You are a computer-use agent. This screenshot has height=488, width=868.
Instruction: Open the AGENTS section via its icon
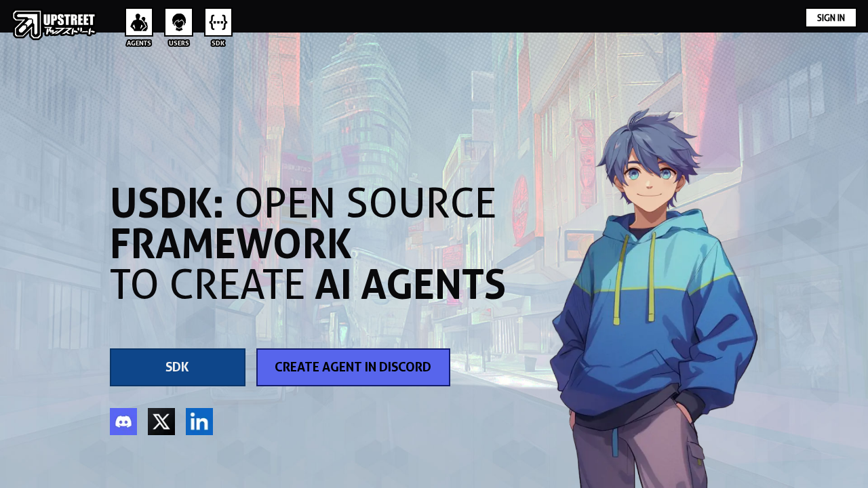pos(138,20)
